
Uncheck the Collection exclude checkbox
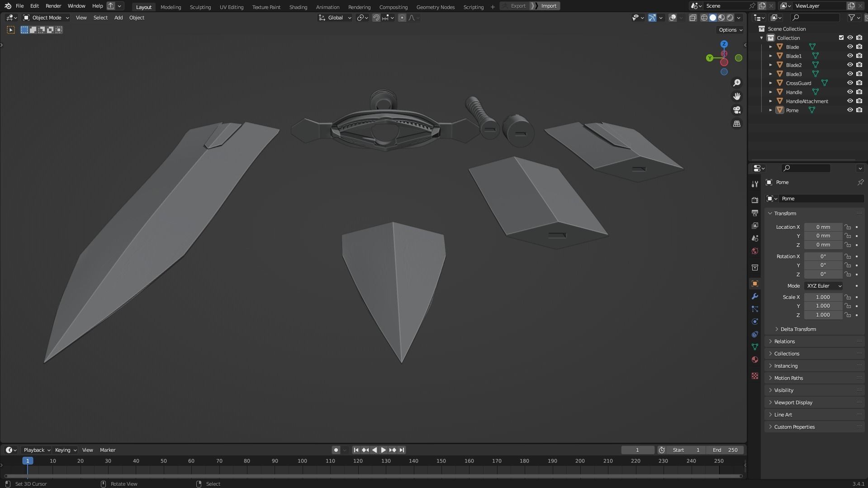[841, 38]
